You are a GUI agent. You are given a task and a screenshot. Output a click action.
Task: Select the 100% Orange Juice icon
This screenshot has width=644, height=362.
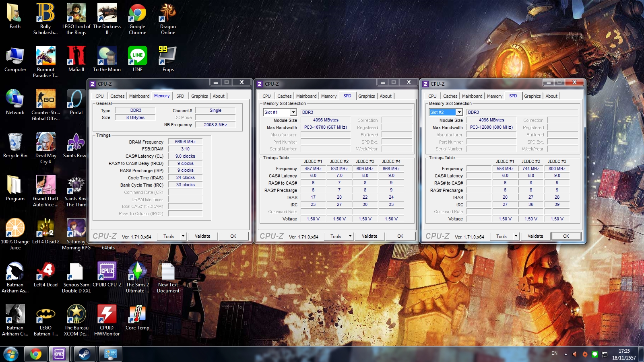tap(15, 234)
